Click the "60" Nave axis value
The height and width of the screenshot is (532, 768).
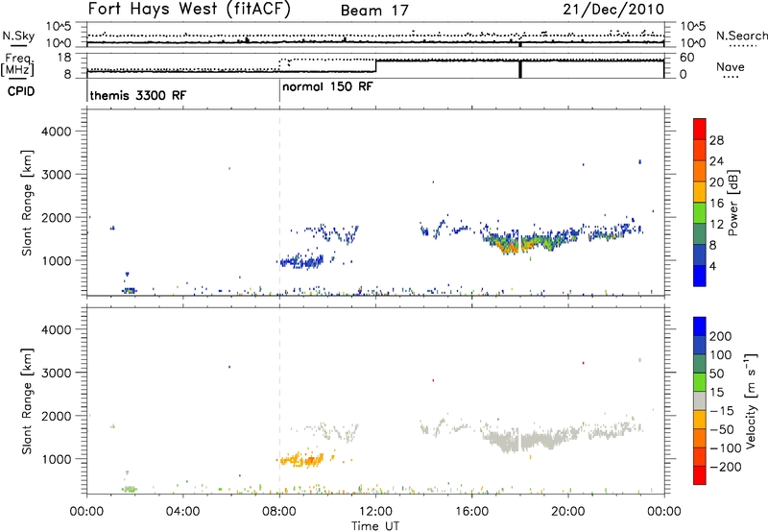[686, 58]
